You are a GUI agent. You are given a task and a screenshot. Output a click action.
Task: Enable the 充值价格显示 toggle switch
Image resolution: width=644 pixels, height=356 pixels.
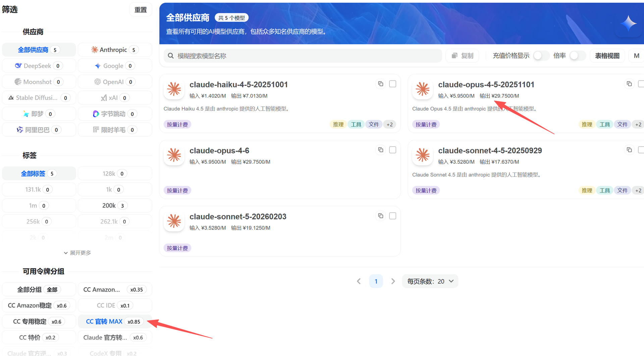(x=540, y=56)
